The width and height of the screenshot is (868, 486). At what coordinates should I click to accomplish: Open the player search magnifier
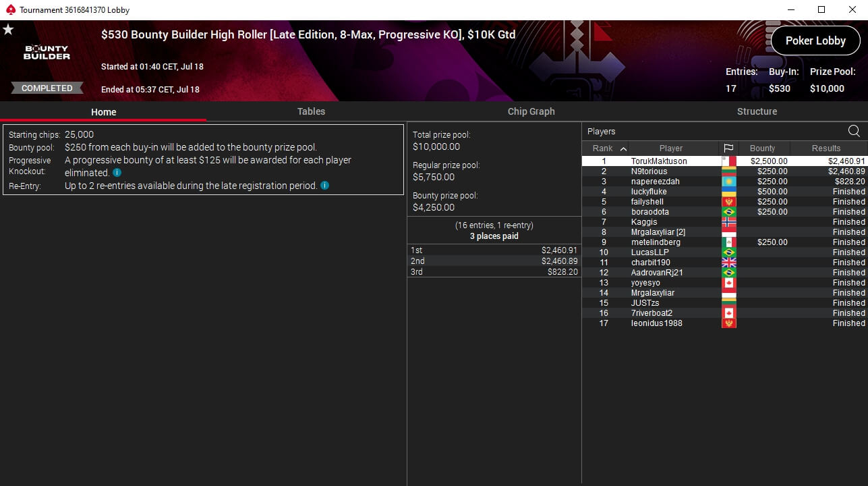tap(854, 132)
